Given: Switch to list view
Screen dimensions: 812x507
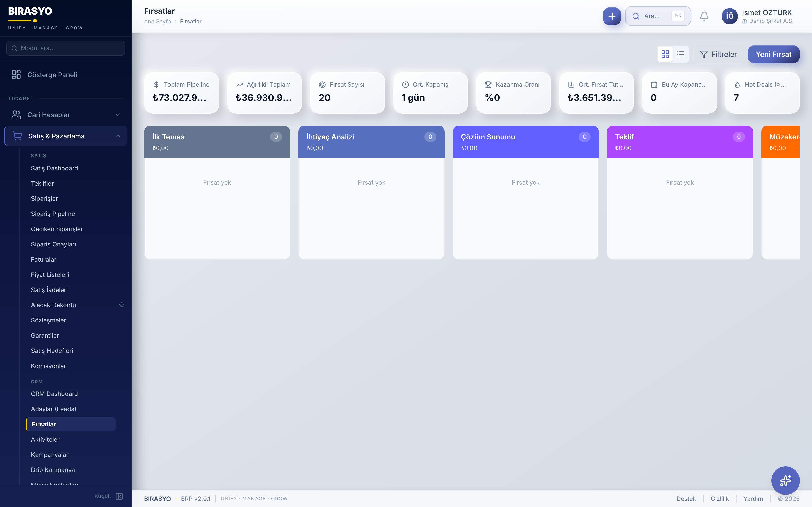Looking at the screenshot, I should point(681,54).
